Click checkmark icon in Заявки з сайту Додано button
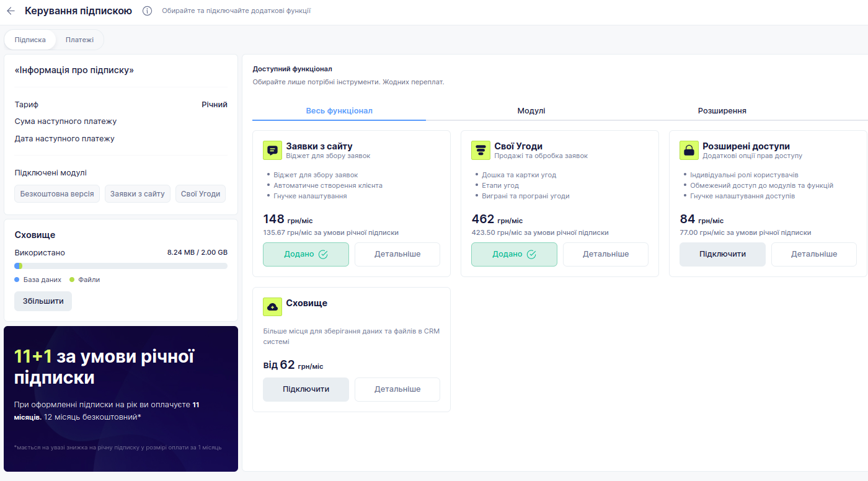The height and width of the screenshot is (481, 868). 323,254
